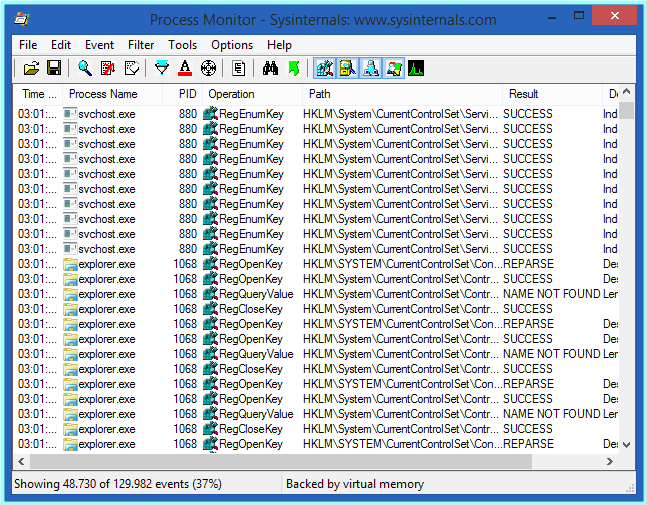Image resolution: width=647 pixels, height=505 pixels.
Task: Click the horizontal scrollbar right arrow
Action: click(x=610, y=461)
